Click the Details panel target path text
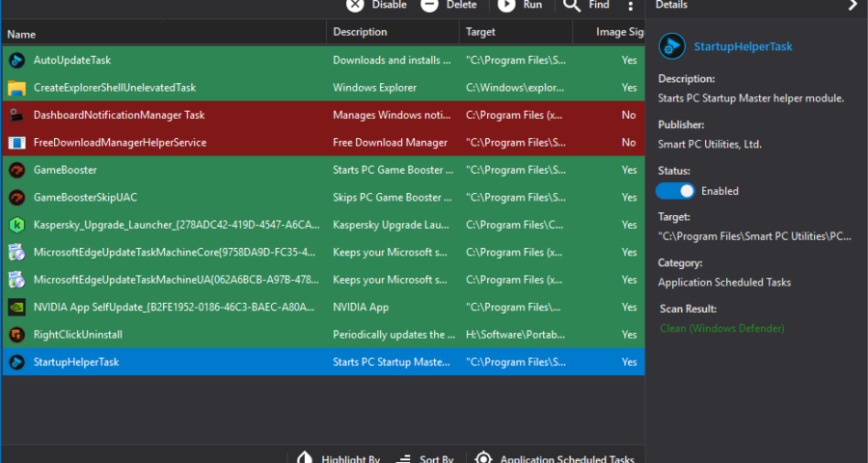The width and height of the screenshot is (868, 463). (x=754, y=236)
